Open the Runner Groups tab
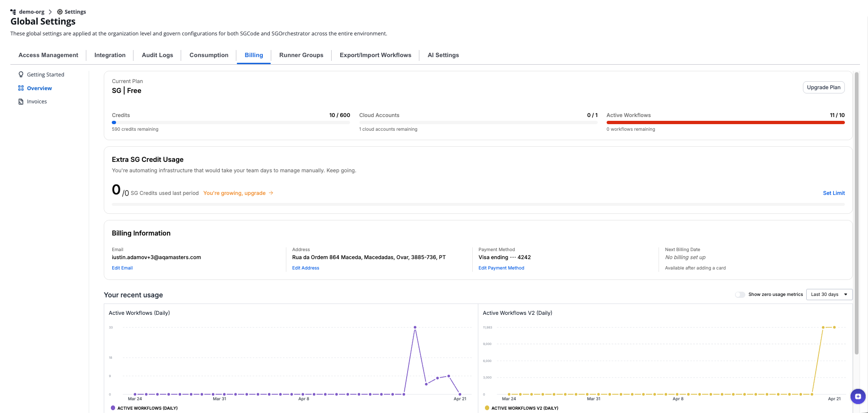868x413 pixels. pyautogui.click(x=301, y=55)
